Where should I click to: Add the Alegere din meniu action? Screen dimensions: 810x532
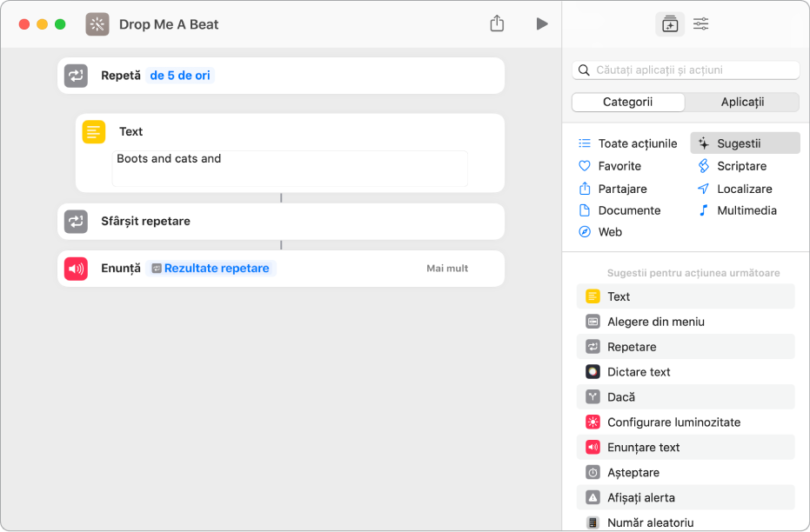pyautogui.click(x=686, y=322)
